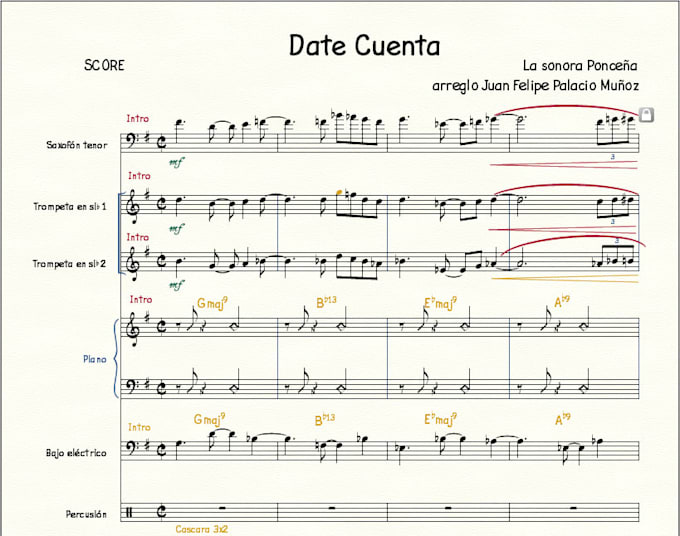Screen dimensions: 680x536
Task: Select the bass clef on Saxofón tenor staff
Action: (131, 141)
